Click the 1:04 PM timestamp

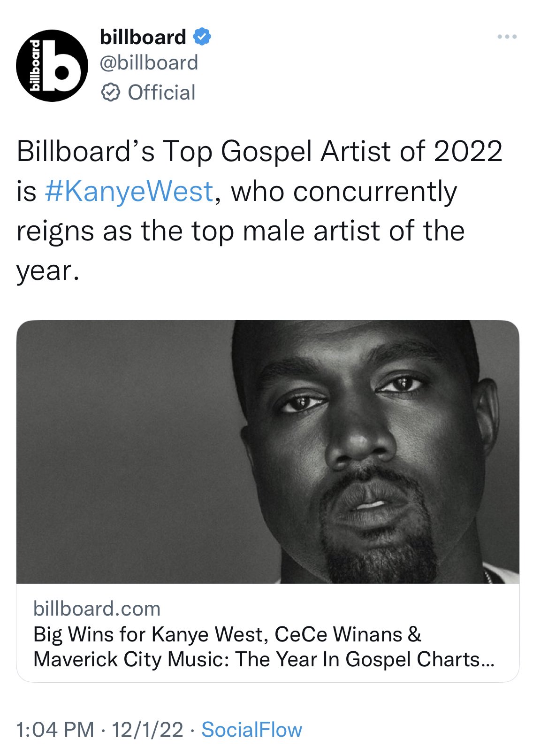(55, 730)
